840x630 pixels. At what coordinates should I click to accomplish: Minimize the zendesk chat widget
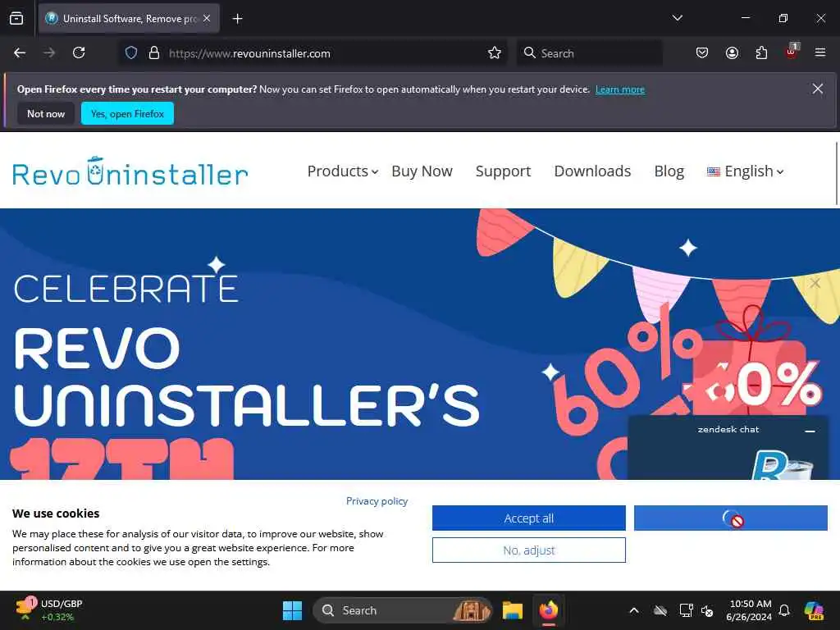[810, 431]
